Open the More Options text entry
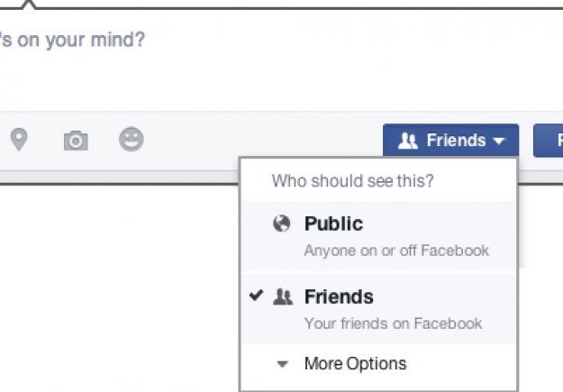Viewport: 563px width, 392px height. point(355,364)
